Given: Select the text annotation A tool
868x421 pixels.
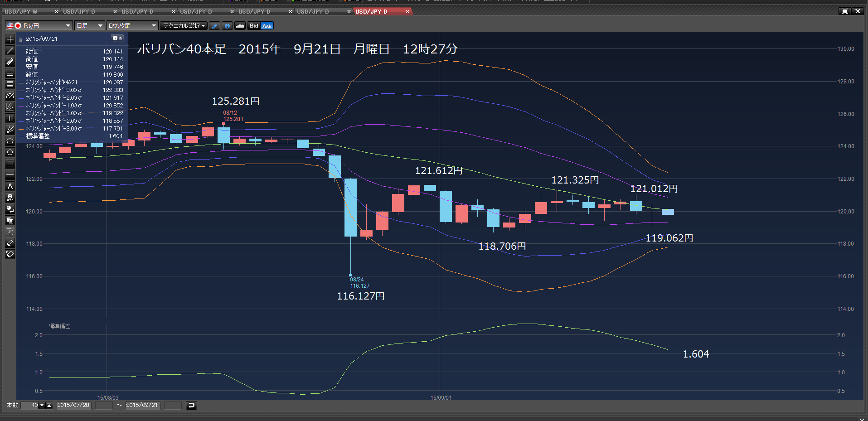Looking at the screenshot, I should pyautogui.click(x=10, y=186).
